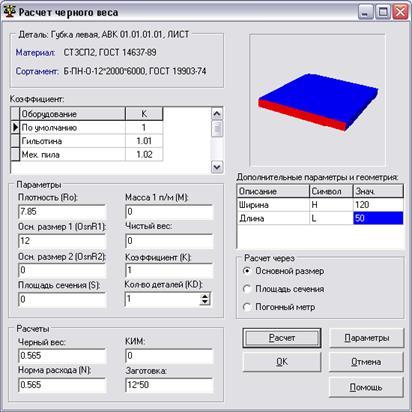Viewport: 412px width, 412px height.
Task: Select the row marker for Гильотина
Action: (x=15, y=141)
